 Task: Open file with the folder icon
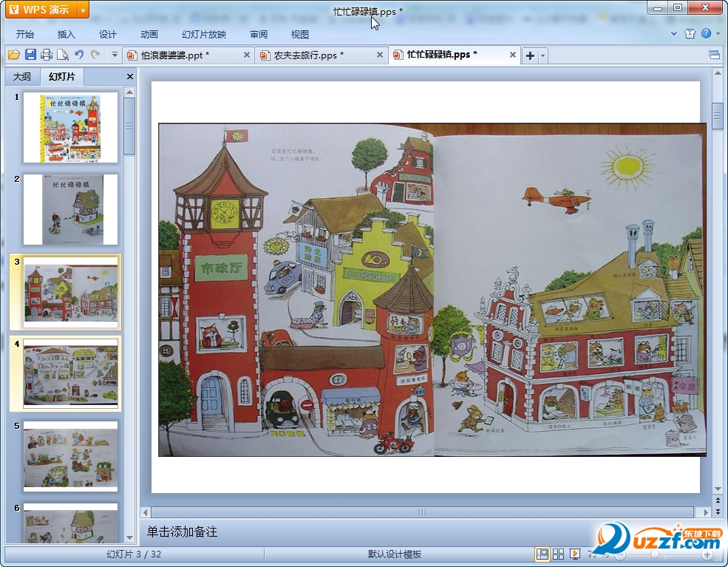point(13,55)
